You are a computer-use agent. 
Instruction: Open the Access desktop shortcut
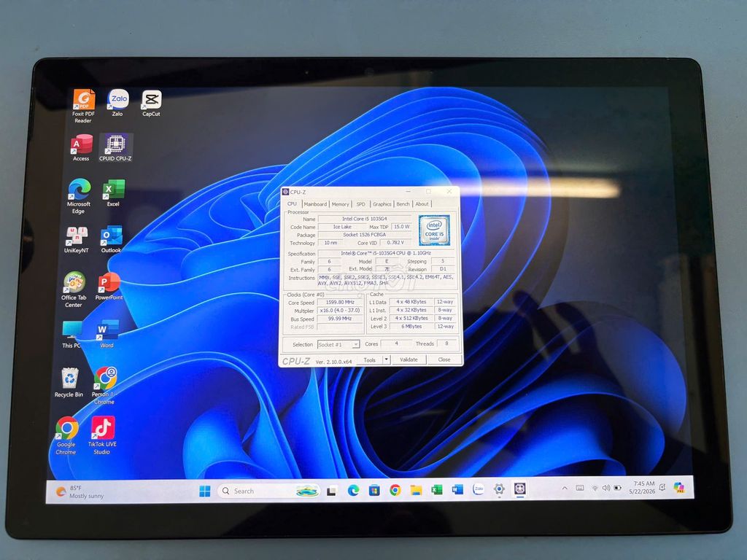click(x=81, y=147)
